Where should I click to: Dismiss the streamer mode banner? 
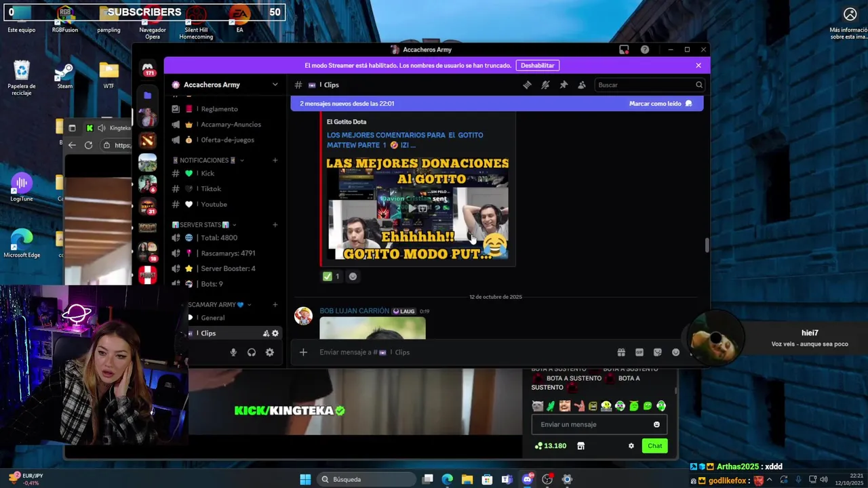pos(698,66)
